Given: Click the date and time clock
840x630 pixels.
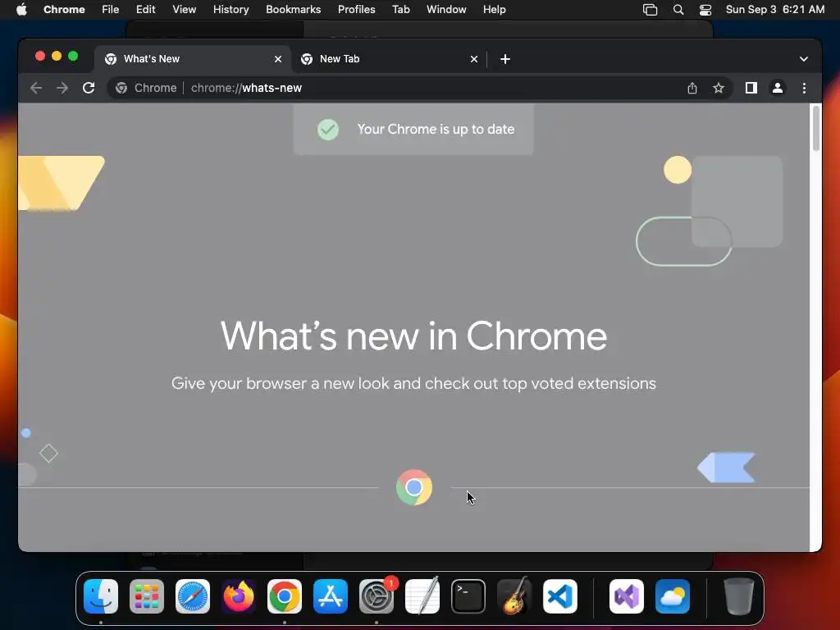Looking at the screenshot, I should [774, 10].
